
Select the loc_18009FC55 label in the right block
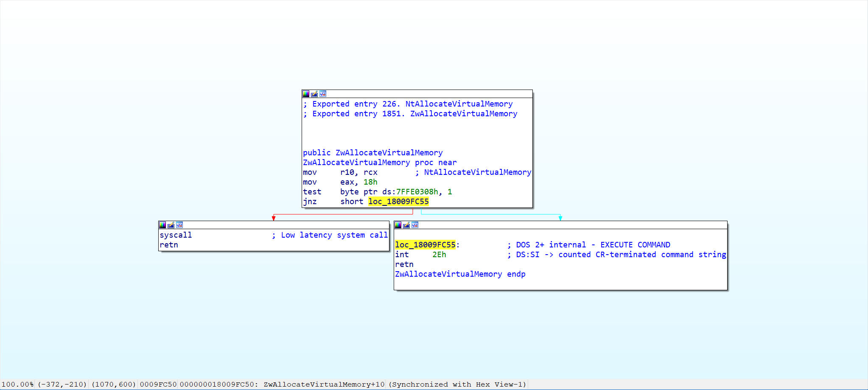tap(425, 245)
